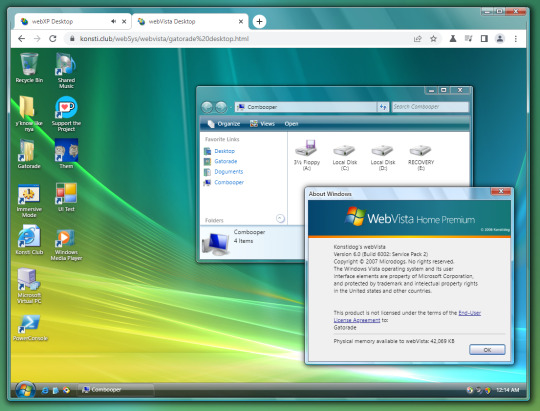Select Local Disk (D:) drive
Viewport: 540px width, 411px height.
(x=383, y=157)
